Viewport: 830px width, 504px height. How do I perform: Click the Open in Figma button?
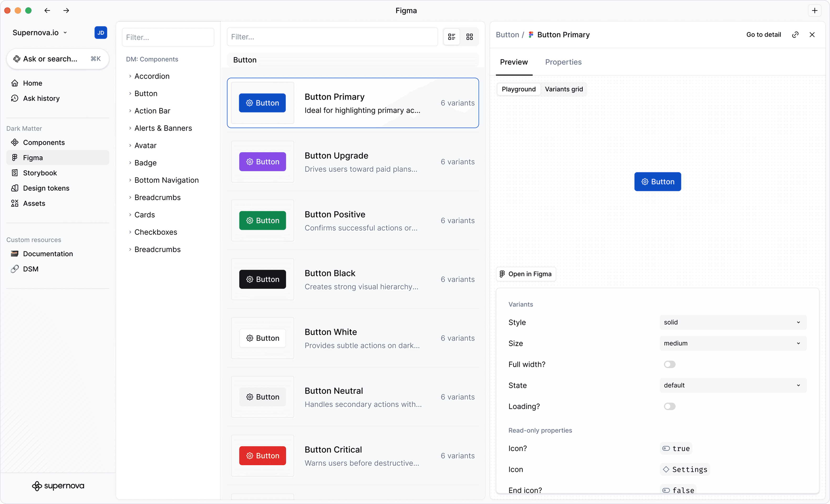tap(526, 274)
